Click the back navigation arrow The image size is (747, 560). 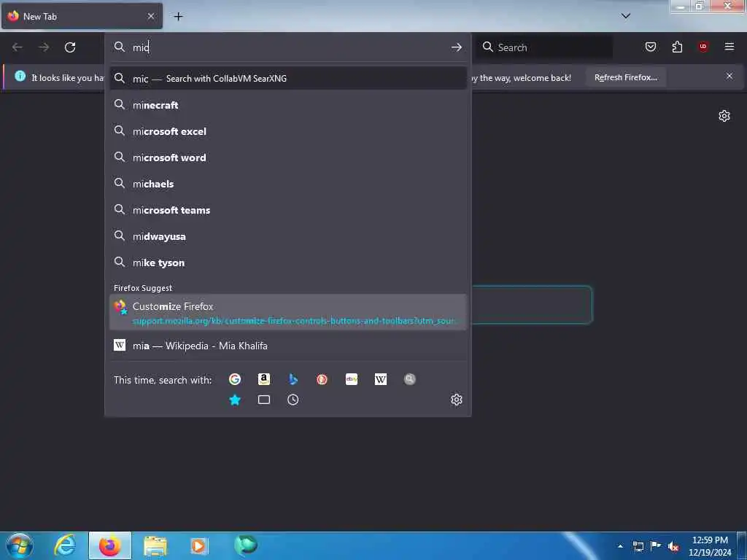(18, 47)
